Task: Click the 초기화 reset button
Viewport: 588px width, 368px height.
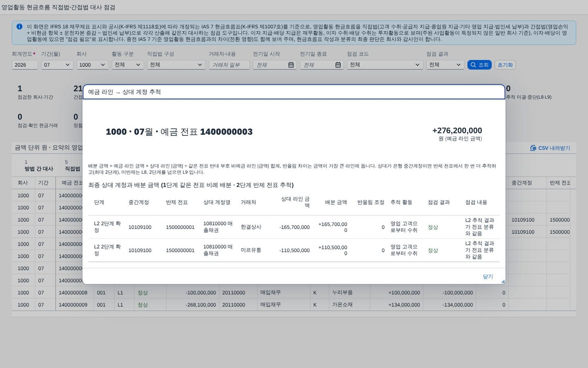Action: (505, 65)
